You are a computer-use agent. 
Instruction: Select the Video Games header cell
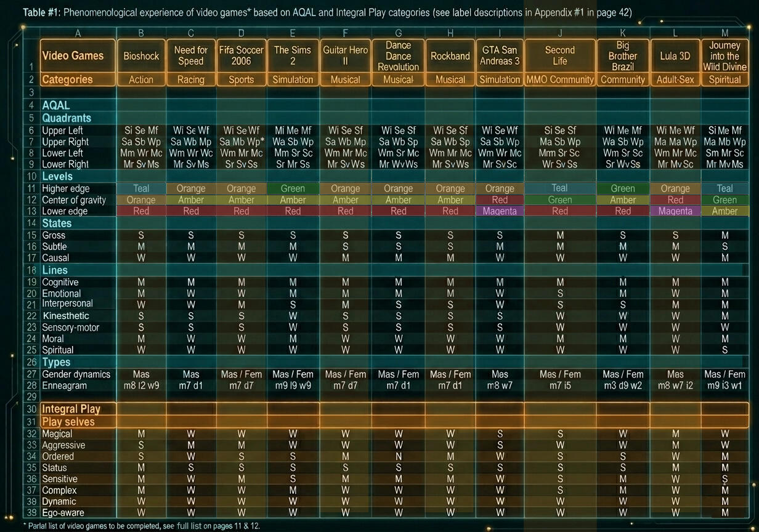pyautogui.click(x=78, y=55)
